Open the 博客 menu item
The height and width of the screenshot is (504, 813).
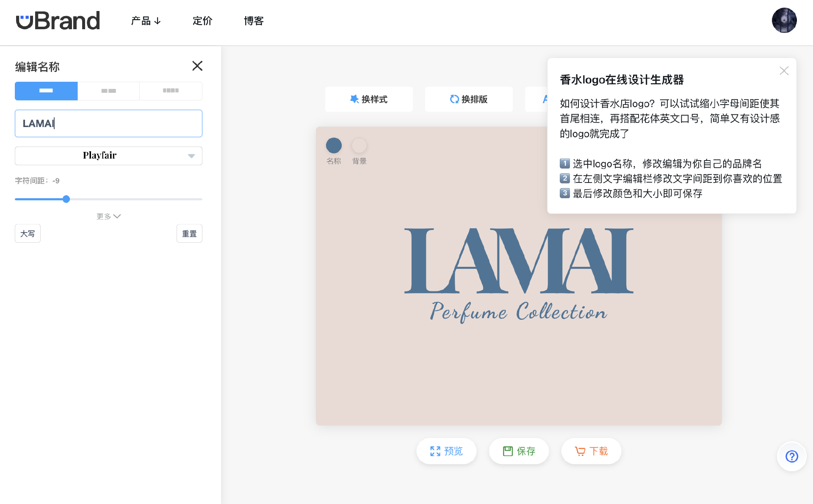253,21
